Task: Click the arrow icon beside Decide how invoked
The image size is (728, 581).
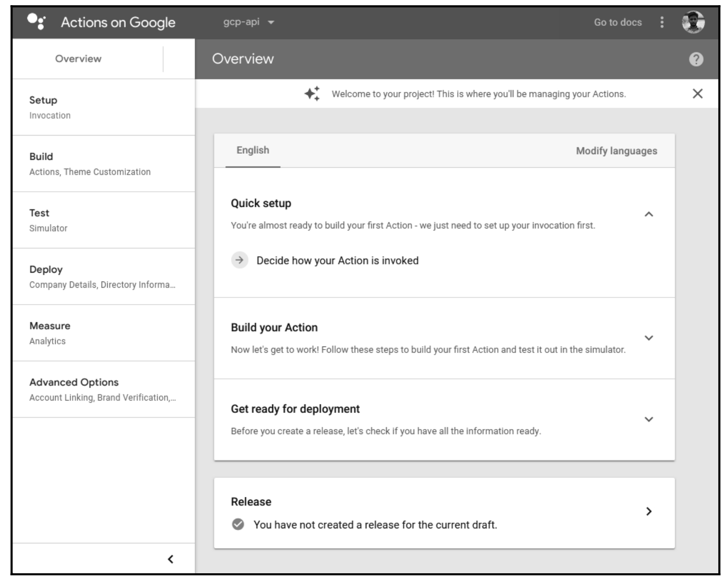Action: [x=239, y=260]
